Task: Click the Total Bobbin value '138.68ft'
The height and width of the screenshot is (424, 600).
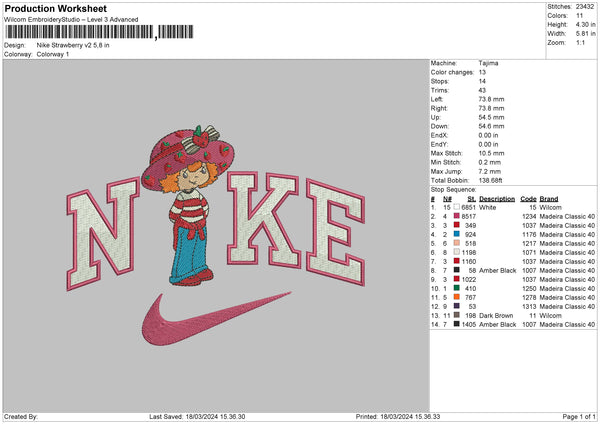Action: (x=491, y=180)
